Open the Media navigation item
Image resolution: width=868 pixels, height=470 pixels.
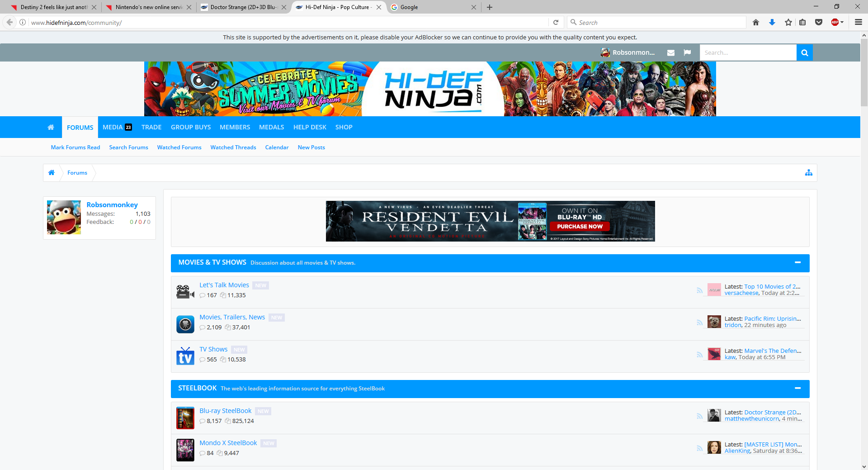(117, 127)
